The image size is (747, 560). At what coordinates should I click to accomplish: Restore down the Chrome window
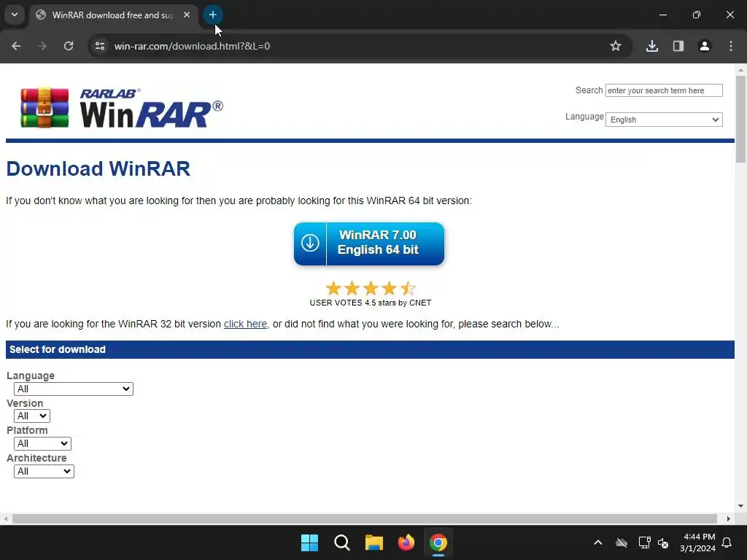point(697,15)
